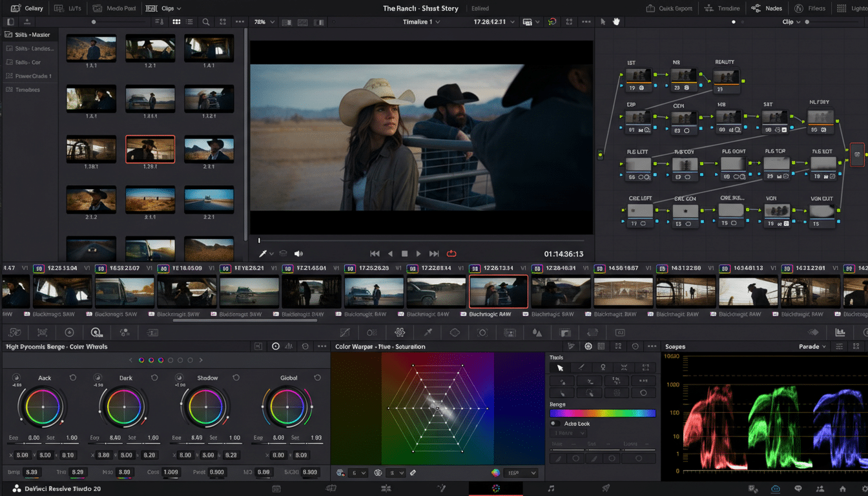Switch to the Deliver page
The image size is (868, 496).
pos(606,489)
